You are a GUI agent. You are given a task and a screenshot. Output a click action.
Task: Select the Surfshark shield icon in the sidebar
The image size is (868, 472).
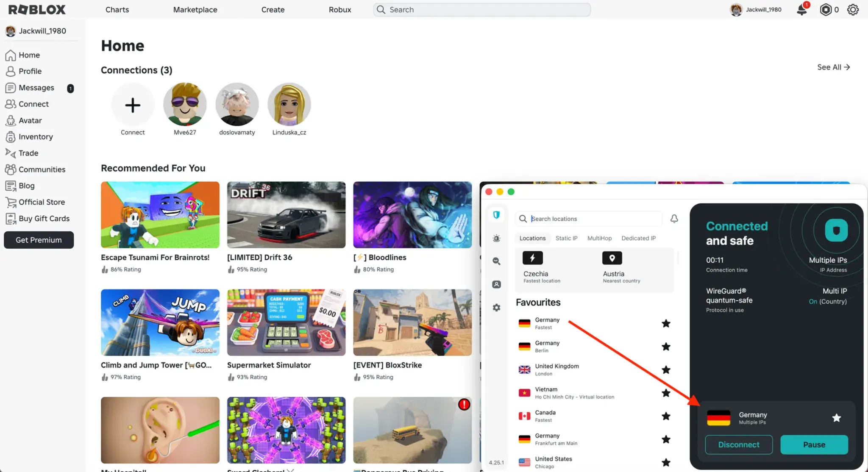tap(496, 215)
